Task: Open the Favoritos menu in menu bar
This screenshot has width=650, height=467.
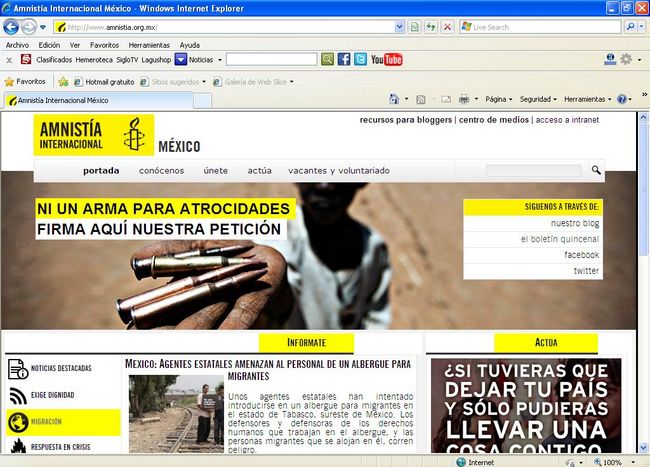Action: [104, 45]
